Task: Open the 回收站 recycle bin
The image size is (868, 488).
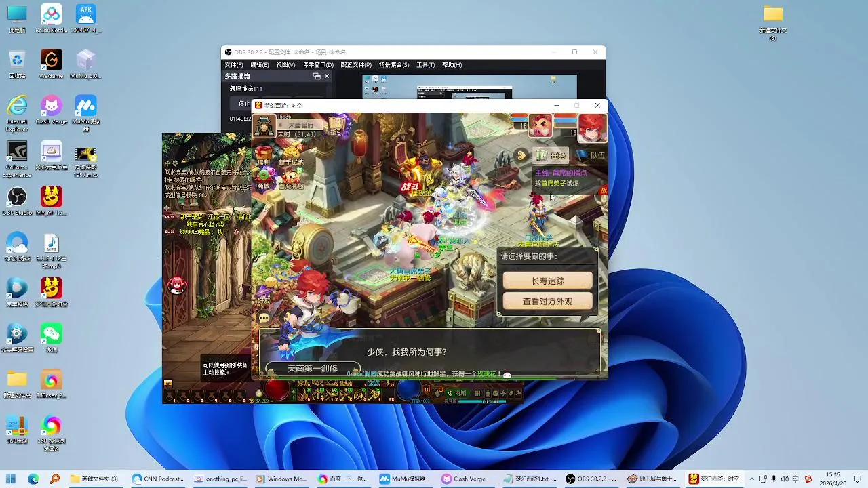Action: point(17,64)
